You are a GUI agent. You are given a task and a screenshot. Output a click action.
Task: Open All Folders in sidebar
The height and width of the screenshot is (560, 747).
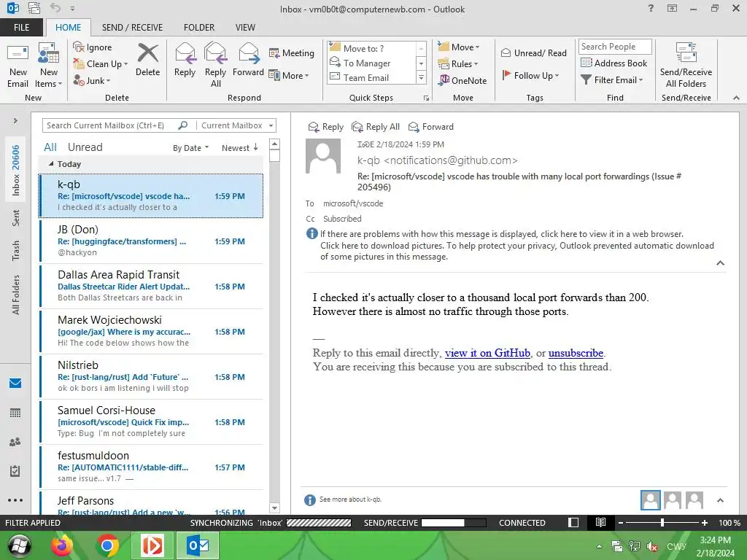pyautogui.click(x=16, y=295)
